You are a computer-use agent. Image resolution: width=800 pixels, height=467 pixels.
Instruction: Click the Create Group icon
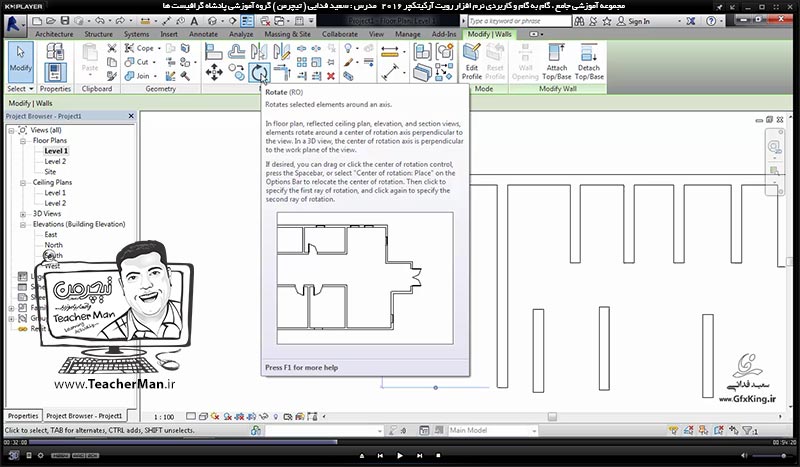pyautogui.click(x=444, y=52)
